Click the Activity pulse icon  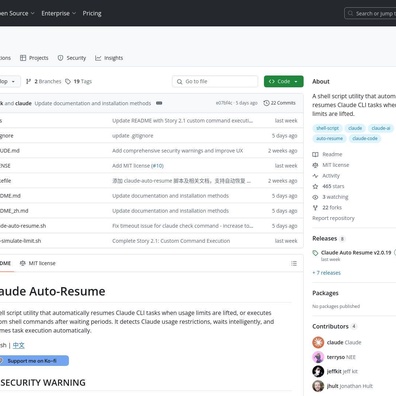pos(315,176)
